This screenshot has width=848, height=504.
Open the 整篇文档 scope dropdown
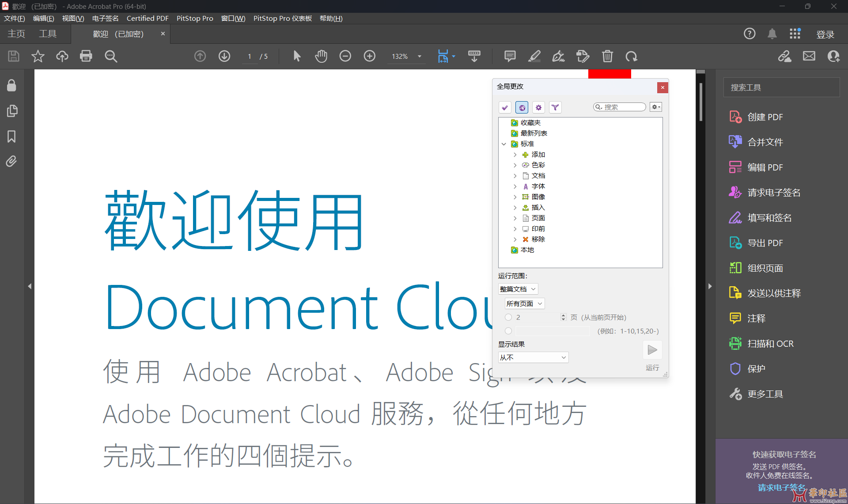[518, 289]
